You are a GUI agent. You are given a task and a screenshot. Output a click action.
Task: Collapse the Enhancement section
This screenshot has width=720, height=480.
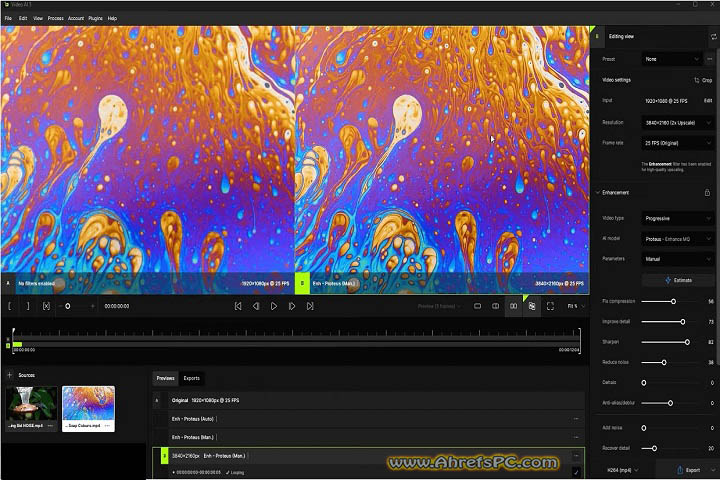click(598, 192)
